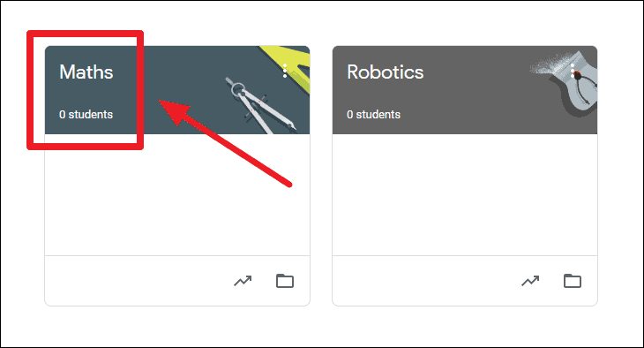Click the 0 students text under Robotics
644x348 pixels.
373,114
